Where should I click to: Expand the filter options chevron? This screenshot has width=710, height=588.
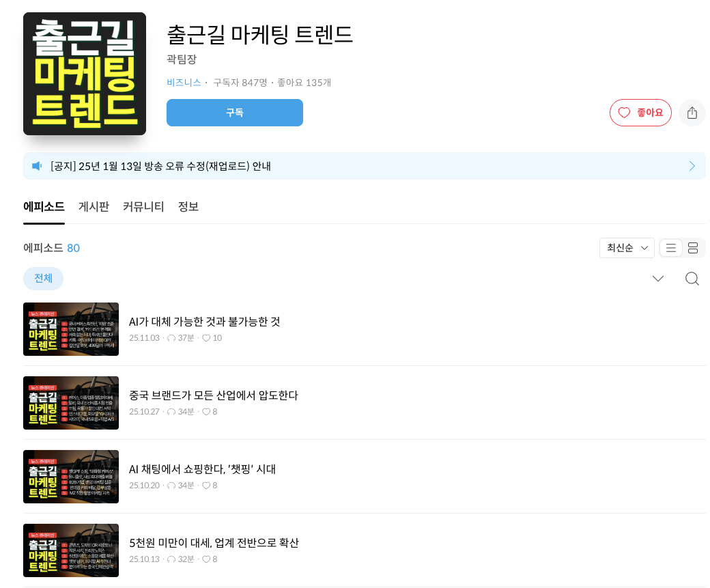[x=657, y=279]
